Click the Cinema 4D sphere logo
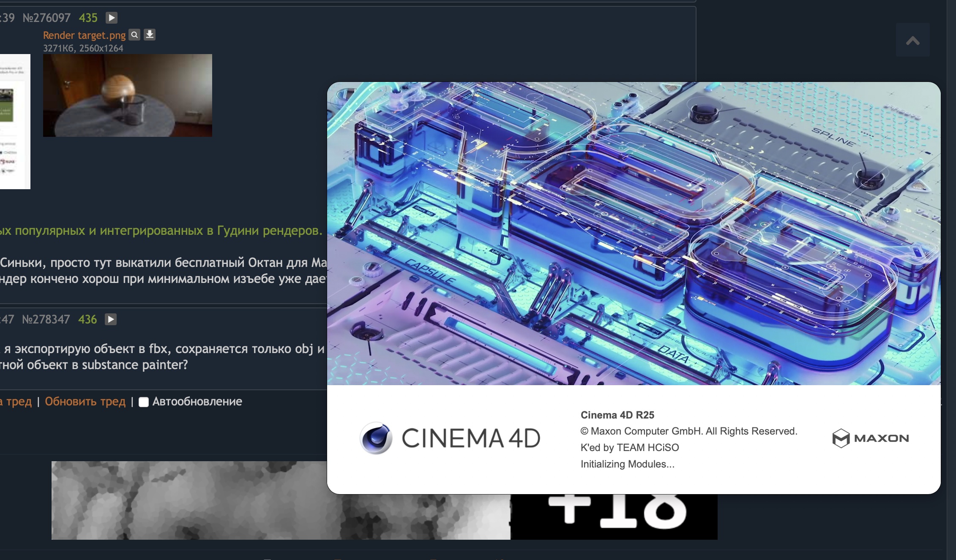 coord(376,438)
